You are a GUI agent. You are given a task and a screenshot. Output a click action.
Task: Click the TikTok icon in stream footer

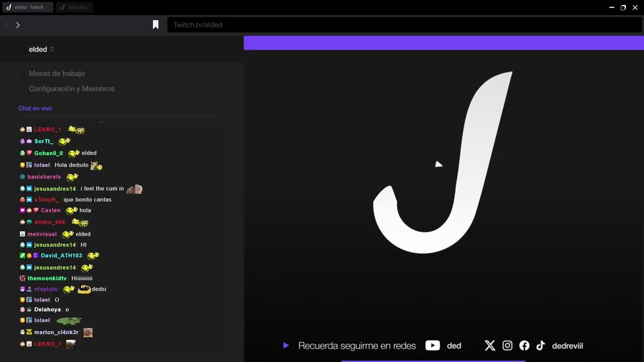(540, 345)
